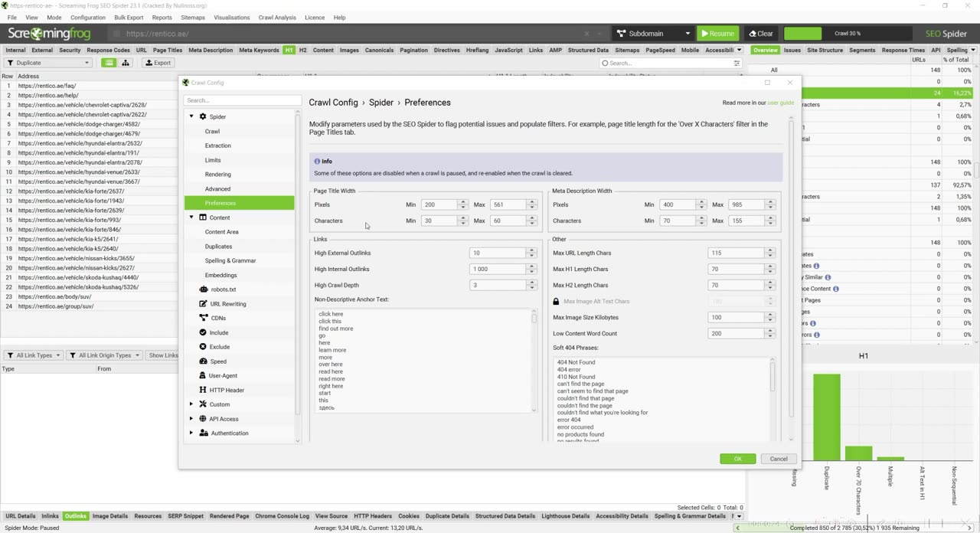Click the blue info icon beside Info
Viewport: 980px width, 533px height.
(317, 162)
